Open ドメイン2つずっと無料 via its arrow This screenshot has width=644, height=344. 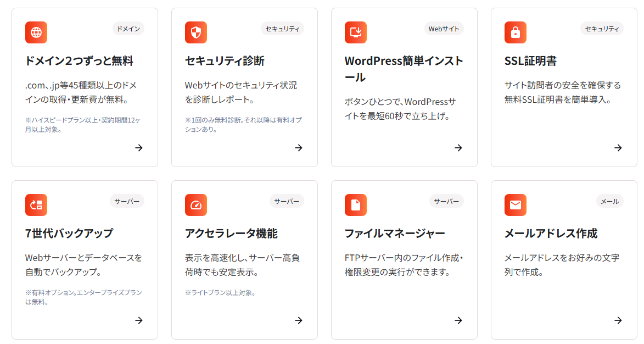139,148
